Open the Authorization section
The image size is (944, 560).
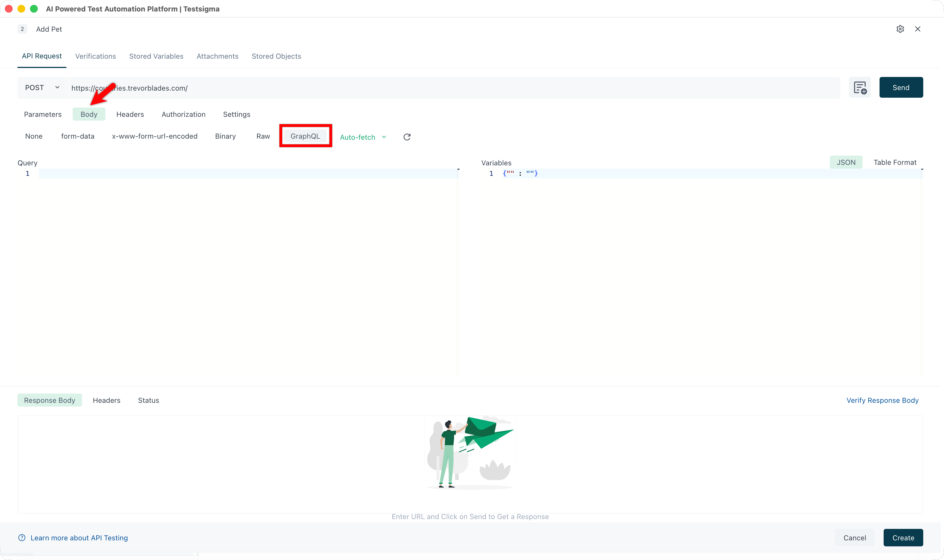coord(184,114)
